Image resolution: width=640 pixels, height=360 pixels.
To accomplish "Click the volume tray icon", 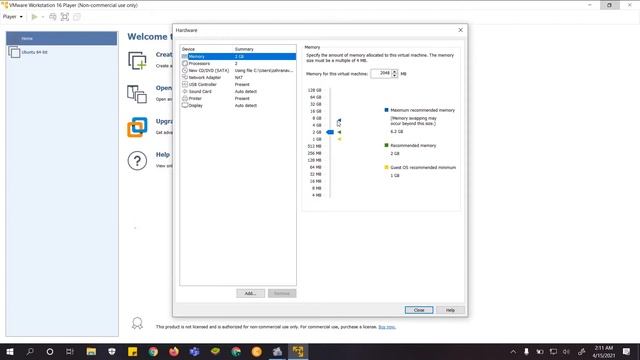I will [566, 351].
